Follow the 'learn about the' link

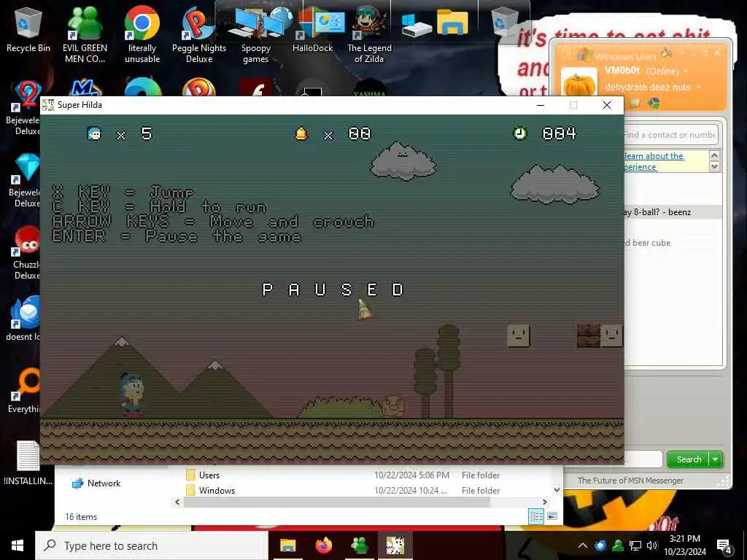[654, 156]
